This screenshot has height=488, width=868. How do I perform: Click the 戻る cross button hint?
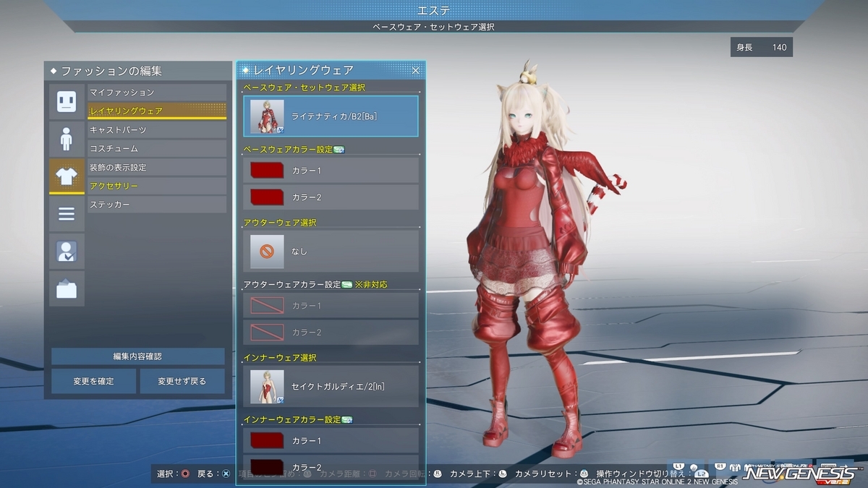coord(226,474)
